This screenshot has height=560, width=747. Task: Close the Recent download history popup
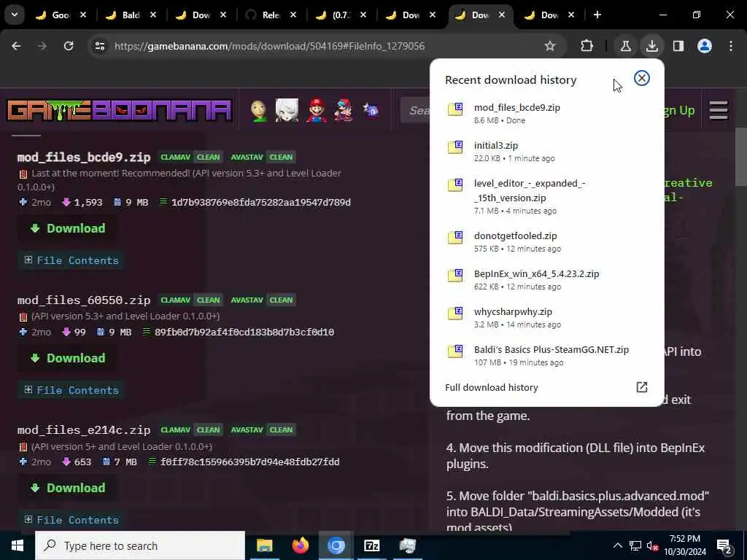click(642, 78)
